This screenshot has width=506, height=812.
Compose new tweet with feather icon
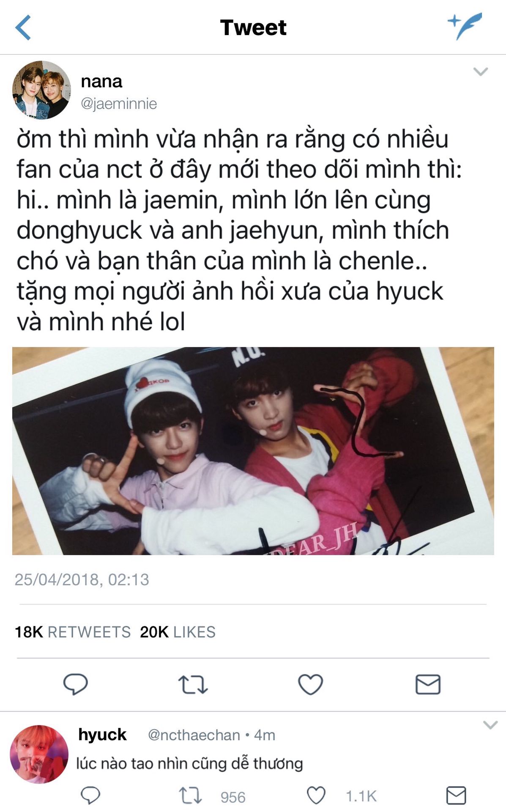point(465,26)
